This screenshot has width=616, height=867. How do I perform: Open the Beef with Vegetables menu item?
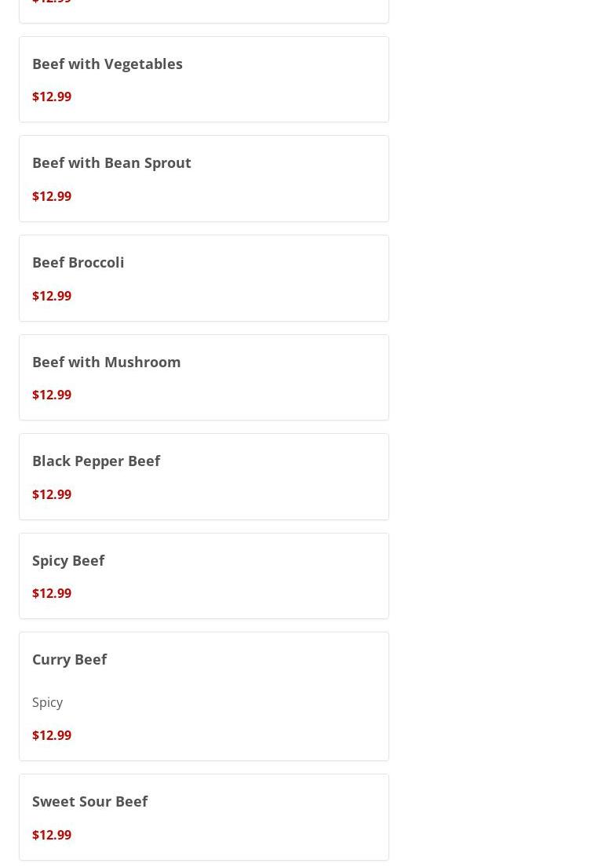[x=108, y=64]
